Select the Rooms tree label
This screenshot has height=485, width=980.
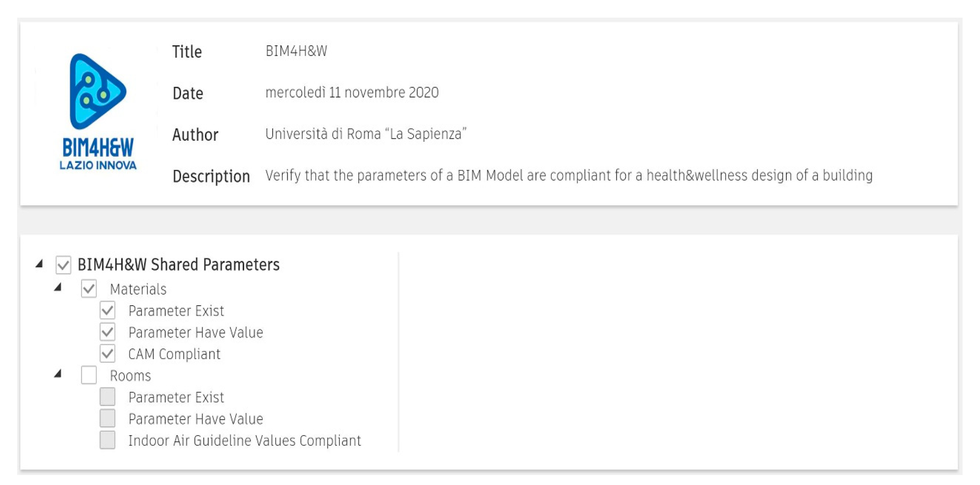(x=130, y=376)
